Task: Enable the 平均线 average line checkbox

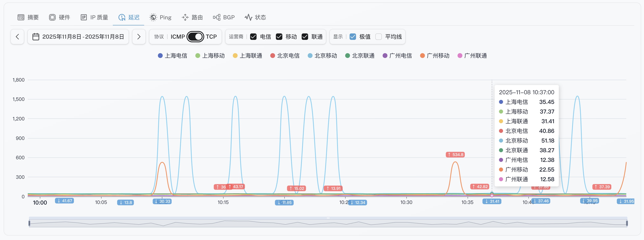Action: [x=379, y=37]
